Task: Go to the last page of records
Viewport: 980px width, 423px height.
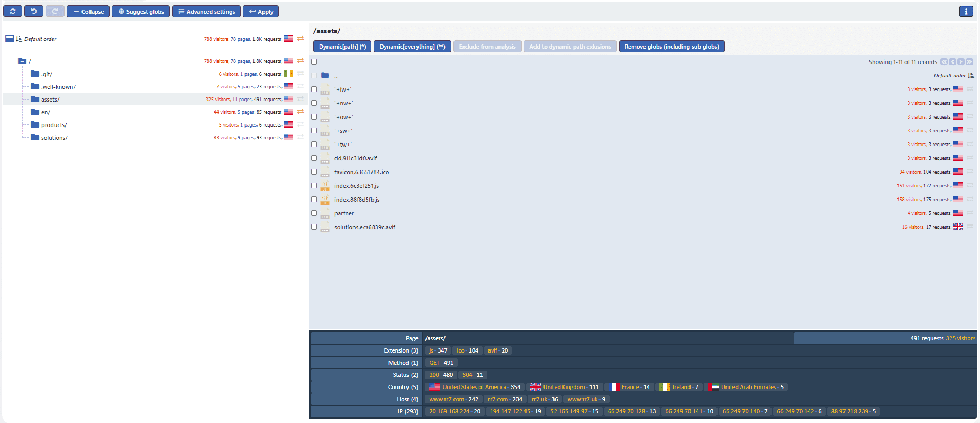Action: pos(969,62)
